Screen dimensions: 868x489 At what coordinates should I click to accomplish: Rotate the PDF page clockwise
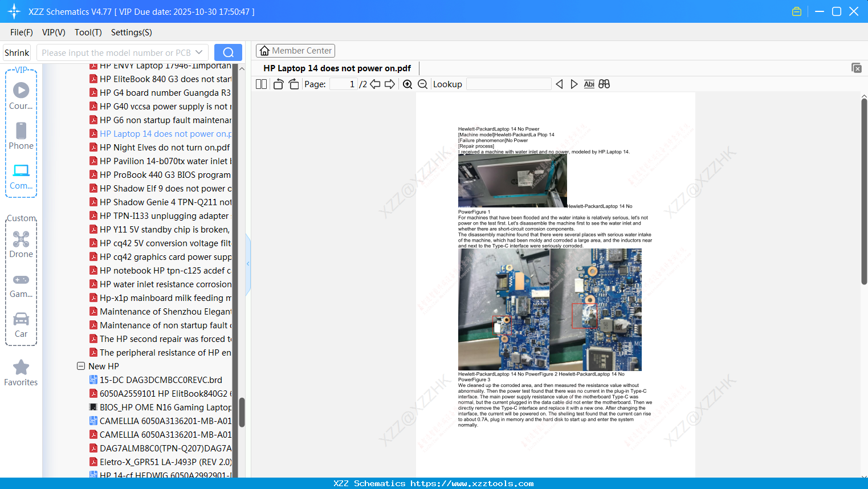coord(294,84)
